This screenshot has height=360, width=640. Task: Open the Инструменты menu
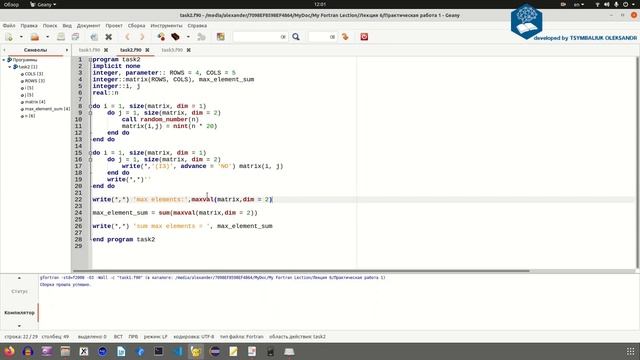point(166,26)
